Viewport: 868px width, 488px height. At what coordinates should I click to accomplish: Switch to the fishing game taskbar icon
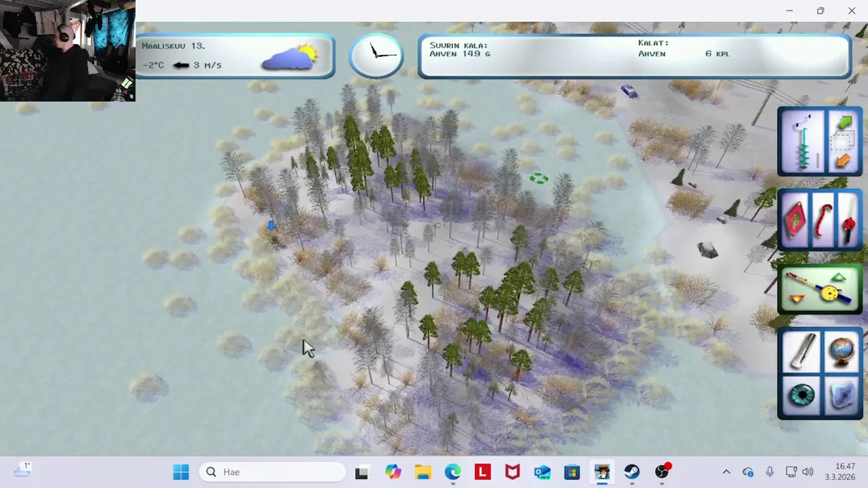(602, 472)
